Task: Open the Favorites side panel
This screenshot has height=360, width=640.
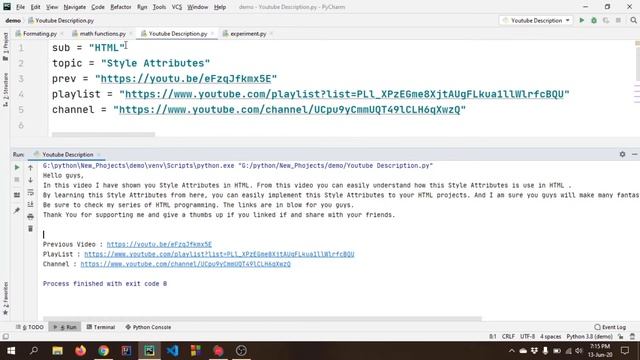Action: [5, 298]
